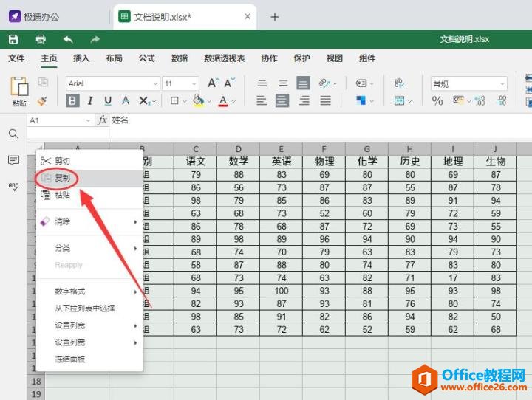Click the print icon
The width and height of the screenshot is (532, 400).
41,39
